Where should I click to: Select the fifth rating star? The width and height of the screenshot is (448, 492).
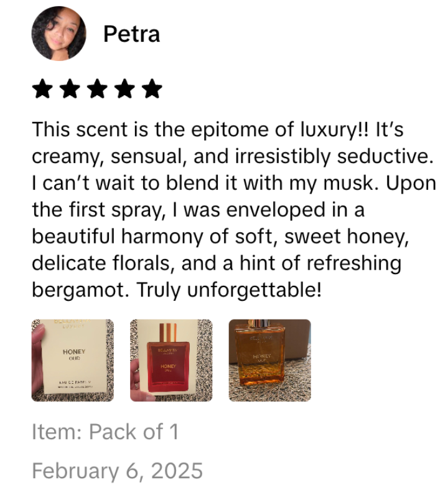pos(152,89)
